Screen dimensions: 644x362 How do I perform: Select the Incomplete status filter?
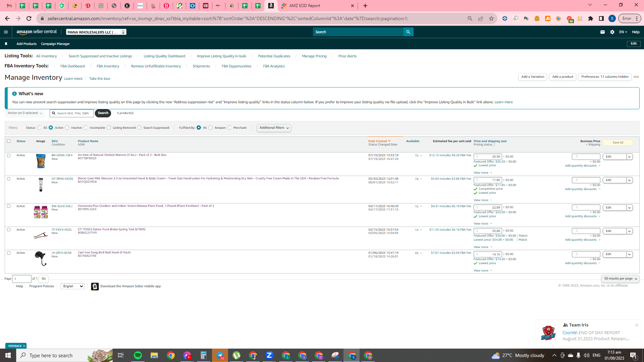pos(86,128)
